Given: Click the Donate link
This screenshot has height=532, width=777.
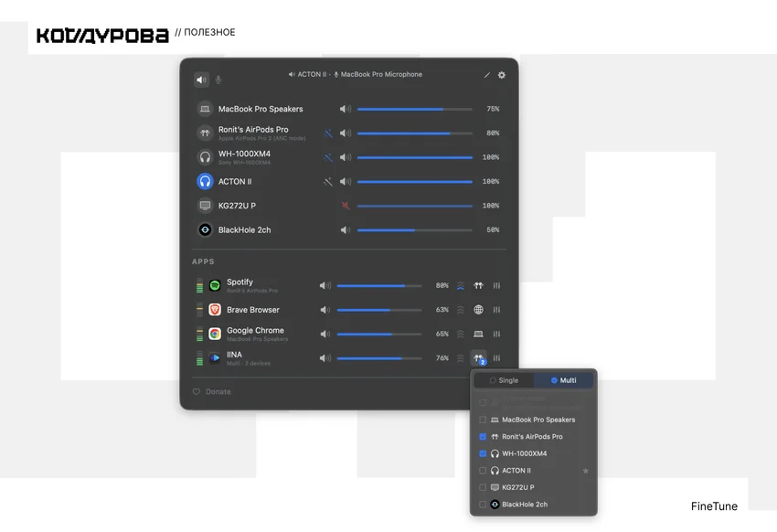Looking at the screenshot, I should click(x=211, y=391).
